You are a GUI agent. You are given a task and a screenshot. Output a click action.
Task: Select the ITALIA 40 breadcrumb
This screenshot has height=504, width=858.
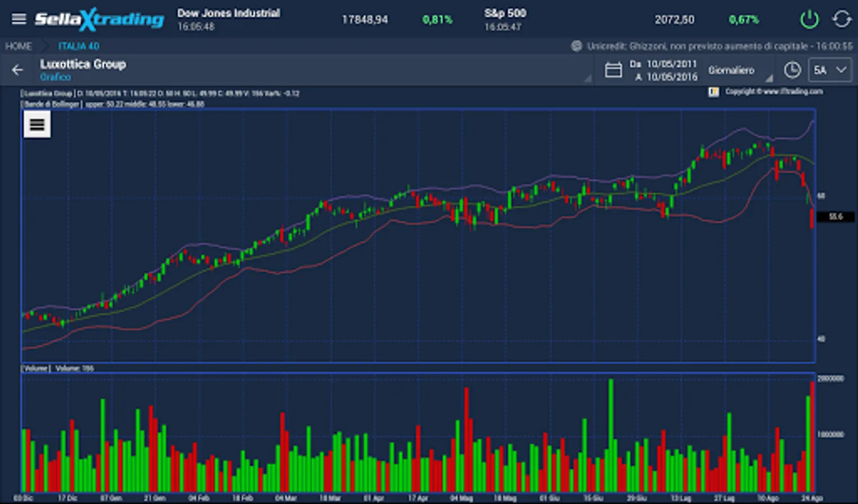78,46
